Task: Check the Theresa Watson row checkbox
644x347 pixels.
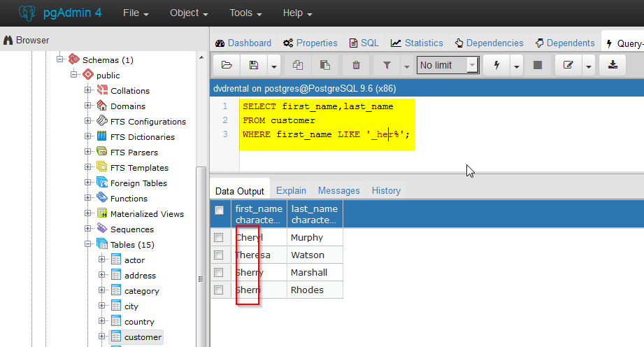Action: click(x=218, y=255)
